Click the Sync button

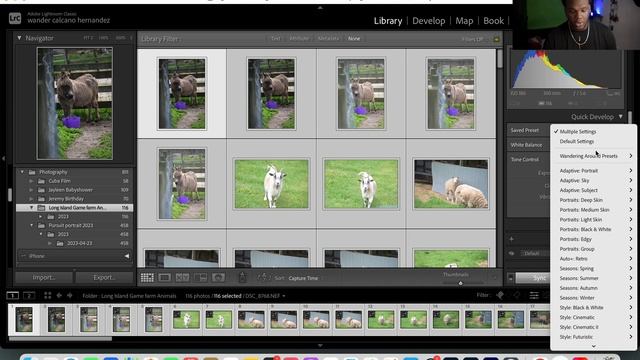(x=533, y=278)
